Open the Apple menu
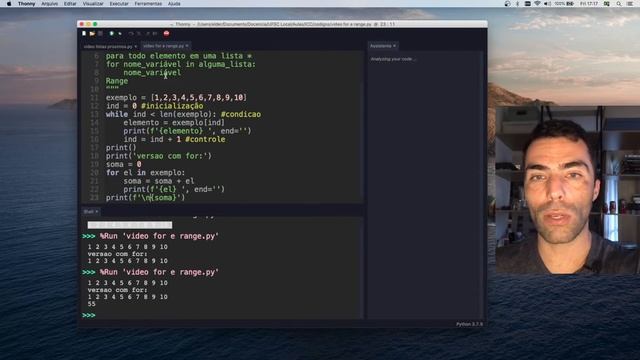Viewport: 640px width, 360px height. (9, 4)
